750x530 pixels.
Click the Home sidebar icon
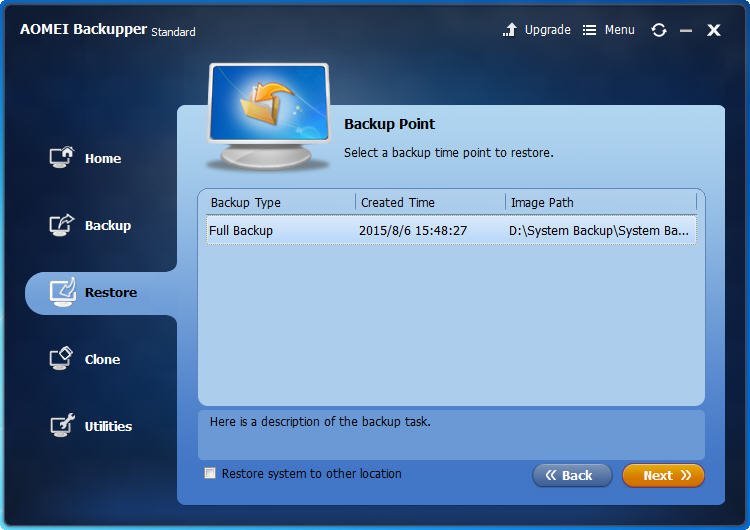[x=62, y=157]
